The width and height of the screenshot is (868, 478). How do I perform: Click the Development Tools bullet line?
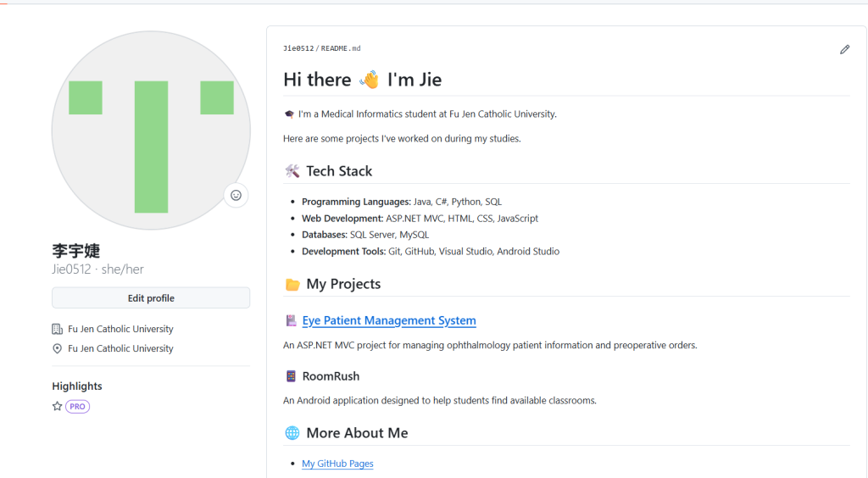pos(431,251)
